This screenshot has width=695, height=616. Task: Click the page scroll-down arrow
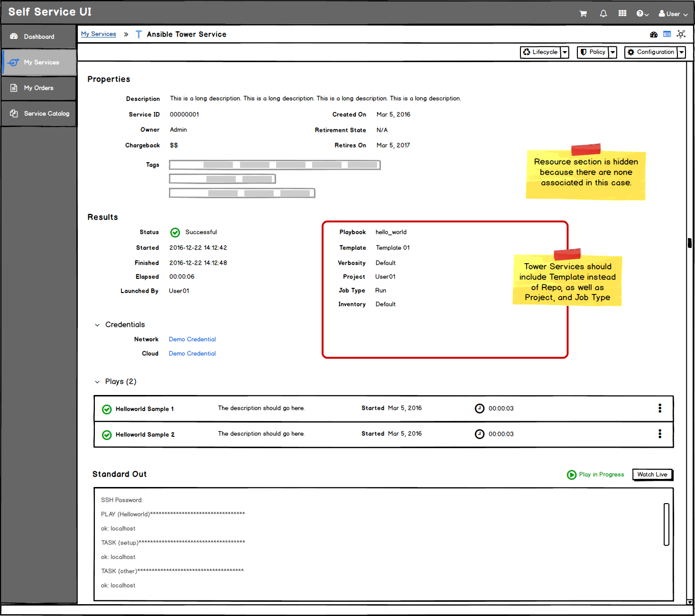point(690,602)
